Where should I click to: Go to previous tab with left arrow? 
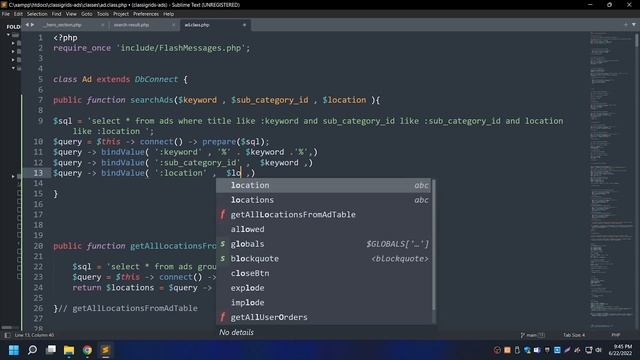[x=27, y=25]
